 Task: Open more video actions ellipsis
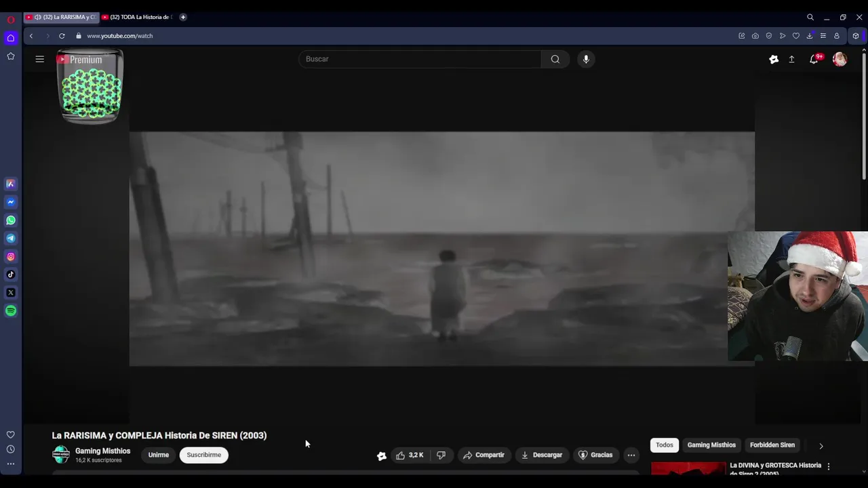coord(631,455)
